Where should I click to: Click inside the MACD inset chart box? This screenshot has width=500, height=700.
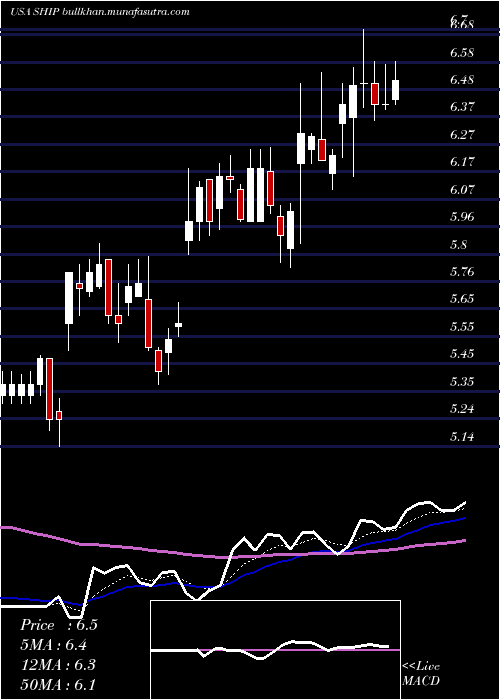pos(275,650)
